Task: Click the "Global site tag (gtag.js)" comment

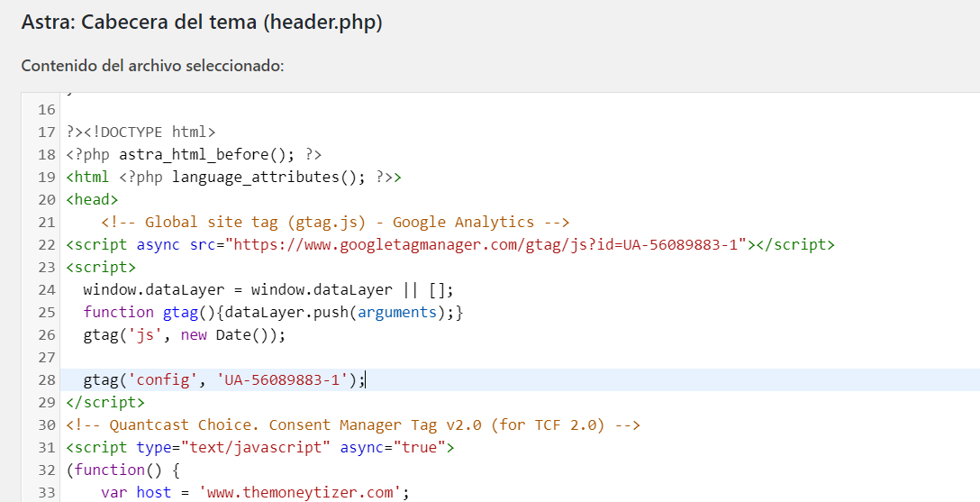Action: [x=335, y=222]
